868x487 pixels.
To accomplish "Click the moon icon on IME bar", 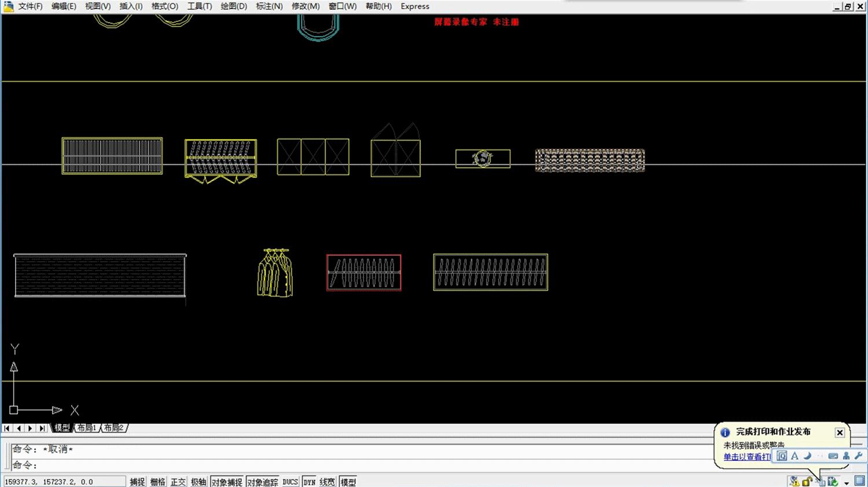I will 807,456.
